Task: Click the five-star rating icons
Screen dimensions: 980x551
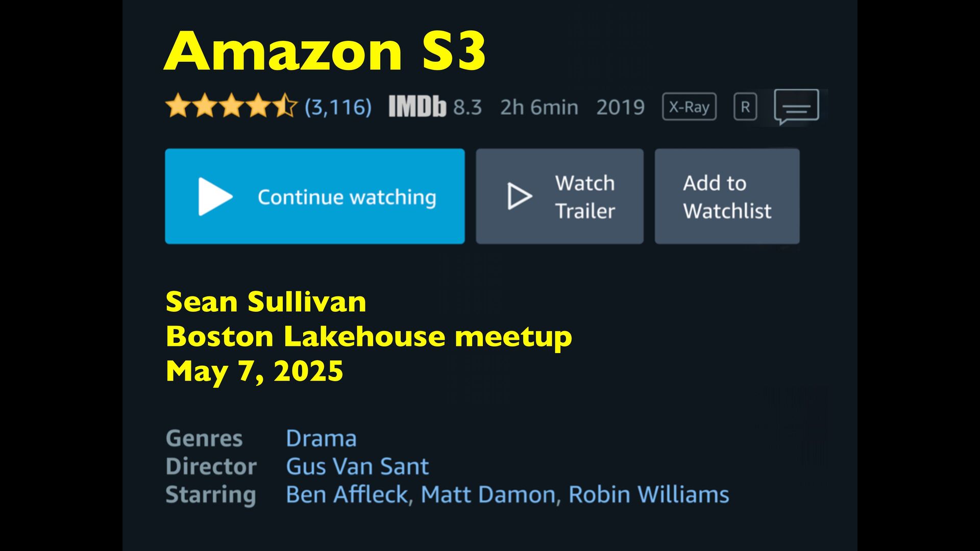Action: coord(231,106)
